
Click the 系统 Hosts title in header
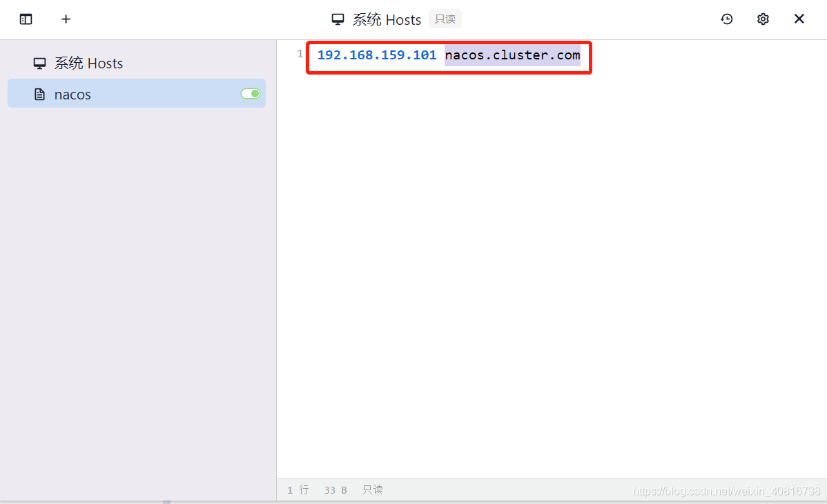coord(387,19)
